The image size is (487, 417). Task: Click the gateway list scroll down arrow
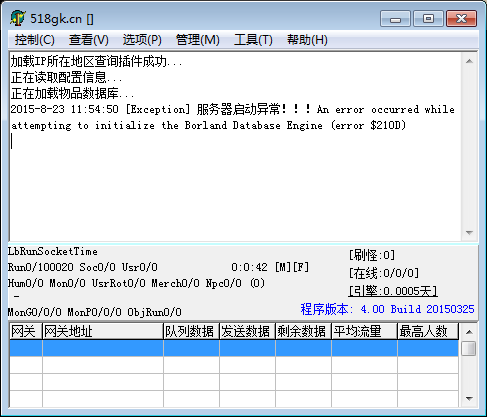click(469, 399)
